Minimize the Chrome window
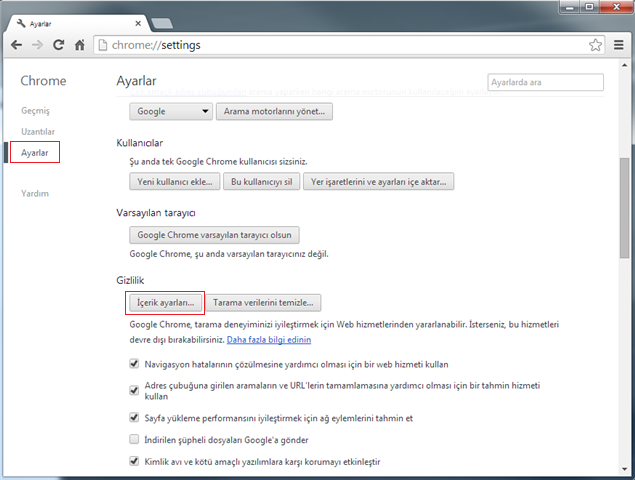 click(570, 7)
